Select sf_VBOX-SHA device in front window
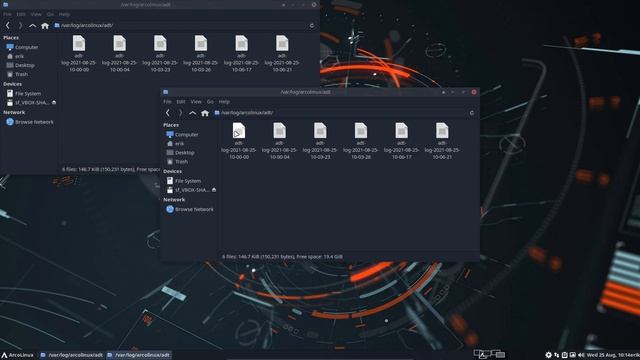 [x=188, y=190]
